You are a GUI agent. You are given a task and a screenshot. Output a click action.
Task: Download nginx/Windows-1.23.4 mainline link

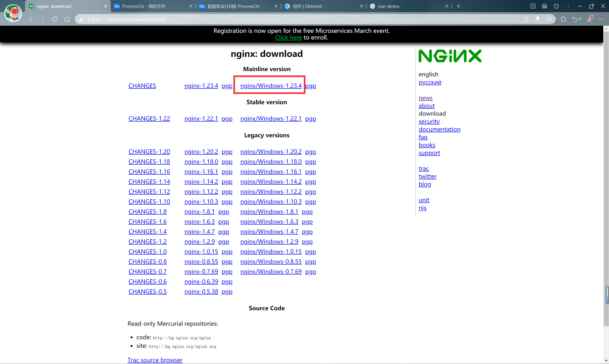[x=271, y=86]
